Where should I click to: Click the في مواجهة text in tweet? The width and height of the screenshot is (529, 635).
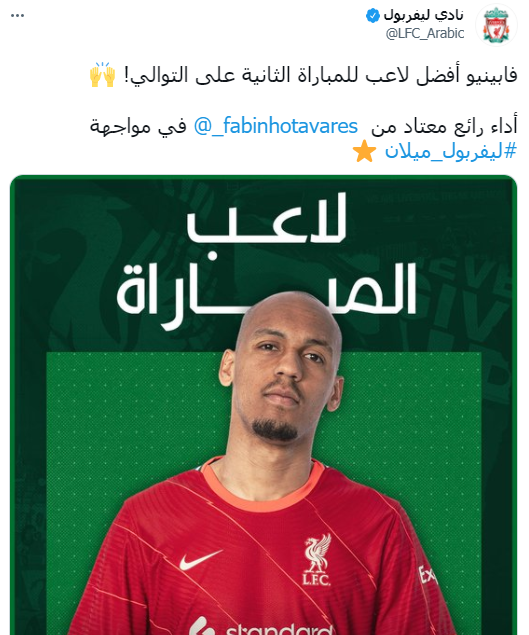point(138,127)
